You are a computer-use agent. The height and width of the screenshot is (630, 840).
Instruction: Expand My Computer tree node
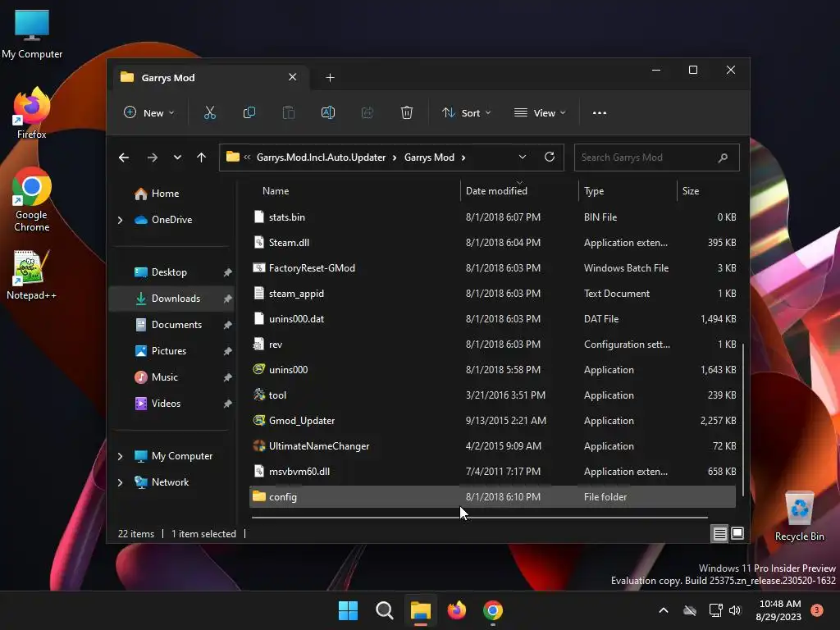[x=120, y=456]
